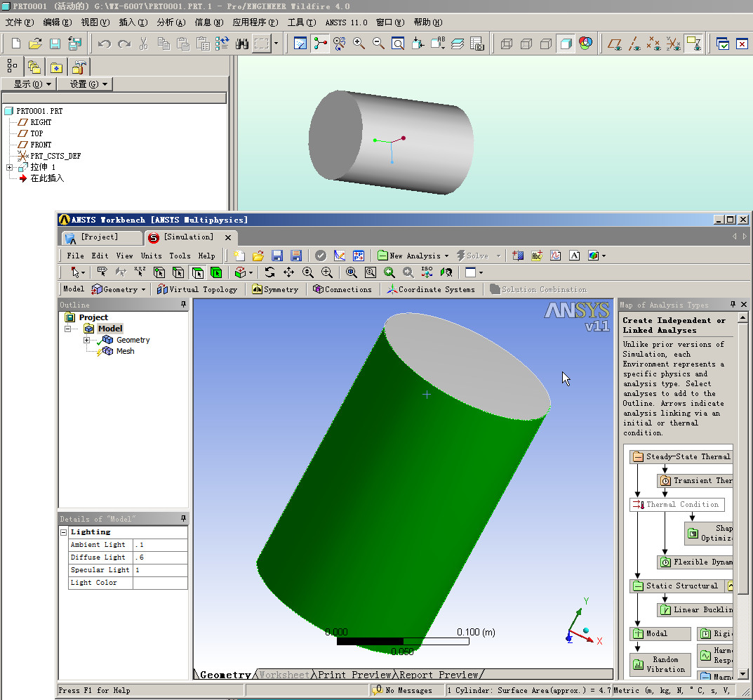The height and width of the screenshot is (700, 753).
Task: Click the Model tree navigator tab icon
Action: [12, 66]
